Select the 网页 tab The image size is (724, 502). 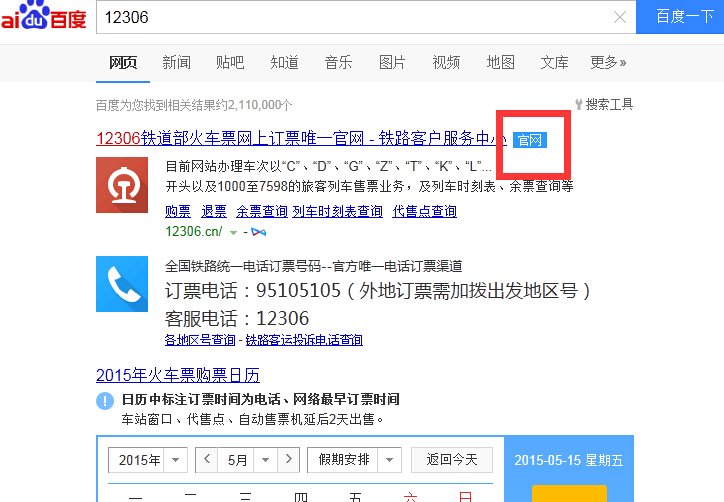tap(123, 62)
